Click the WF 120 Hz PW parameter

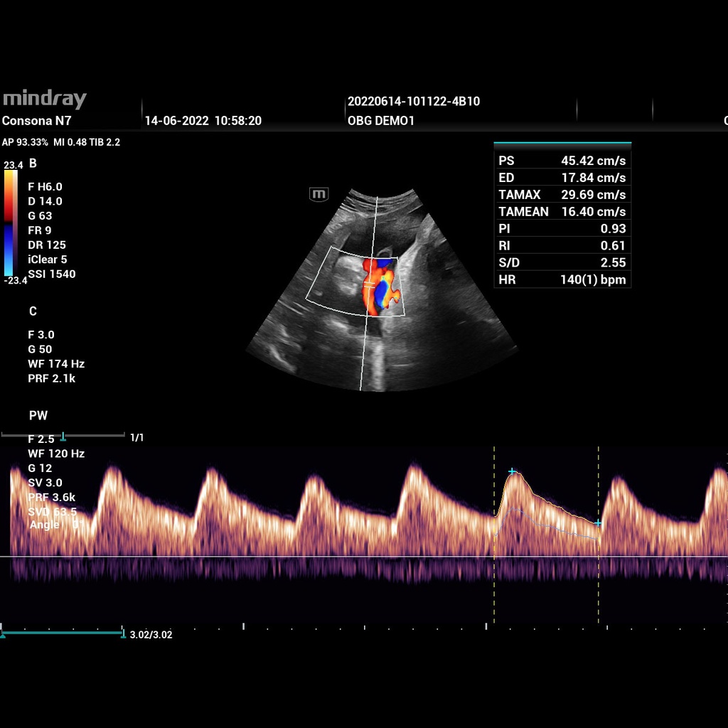[56, 454]
